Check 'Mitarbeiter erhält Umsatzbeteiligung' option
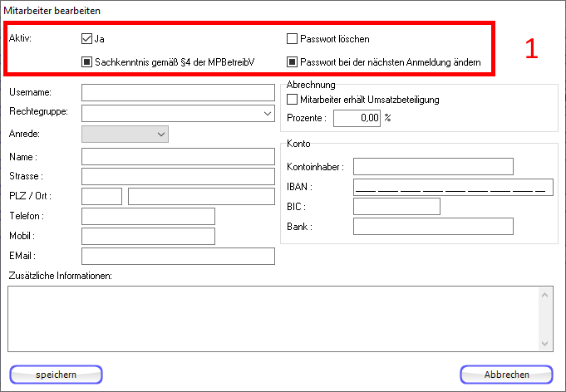Viewport: 566px width, 392px height. coord(292,100)
